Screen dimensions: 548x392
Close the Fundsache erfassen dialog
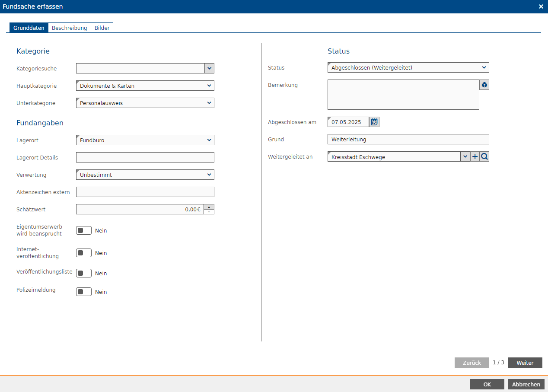pos(541,6)
